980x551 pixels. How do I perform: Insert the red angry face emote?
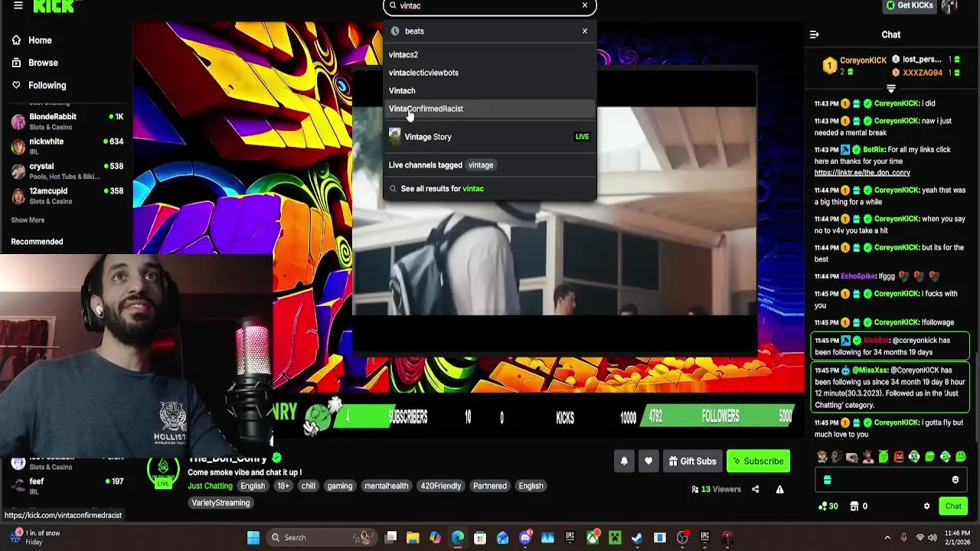tap(899, 458)
